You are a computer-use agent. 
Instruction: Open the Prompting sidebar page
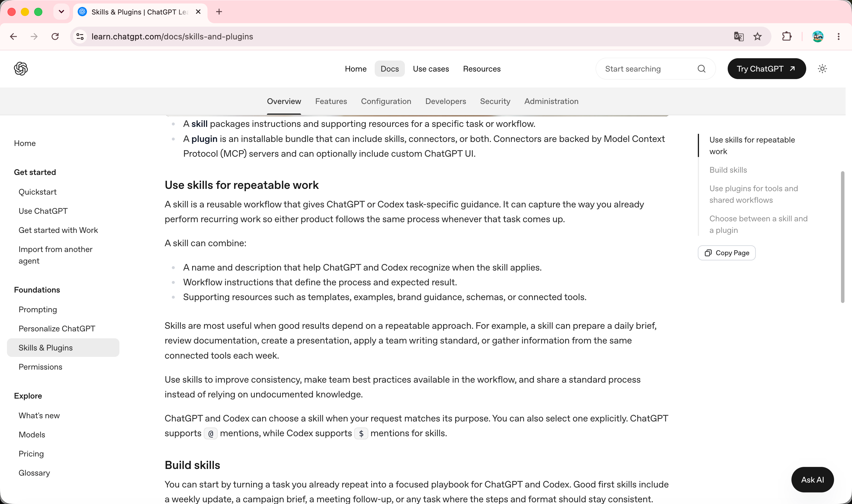(38, 309)
